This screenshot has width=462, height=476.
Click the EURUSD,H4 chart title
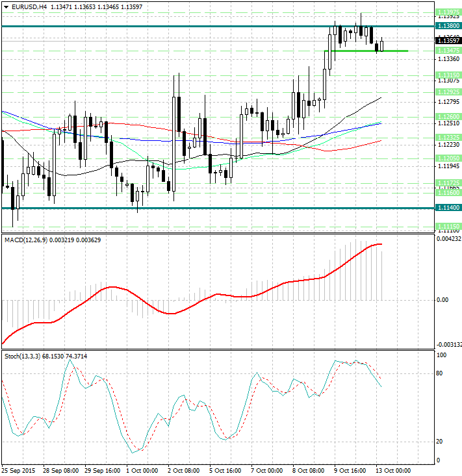[x=26, y=6]
